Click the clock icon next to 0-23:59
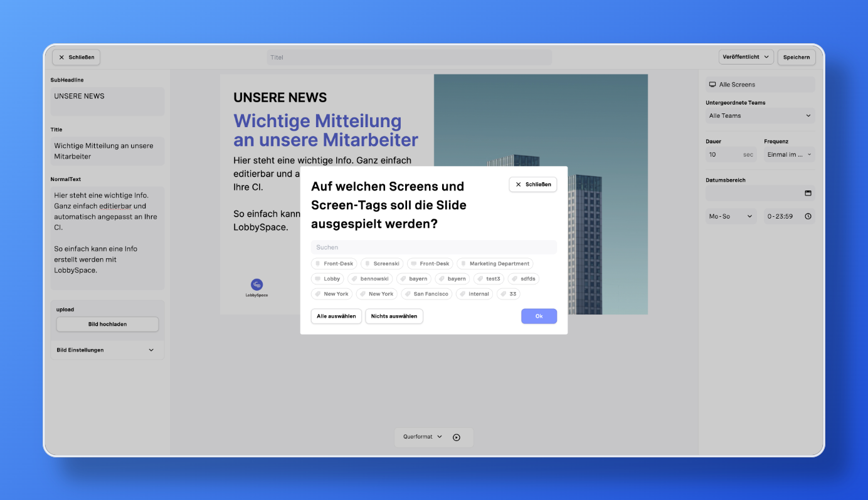Image resolution: width=868 pixels, height=500 pixels. (x=808, y=216)
